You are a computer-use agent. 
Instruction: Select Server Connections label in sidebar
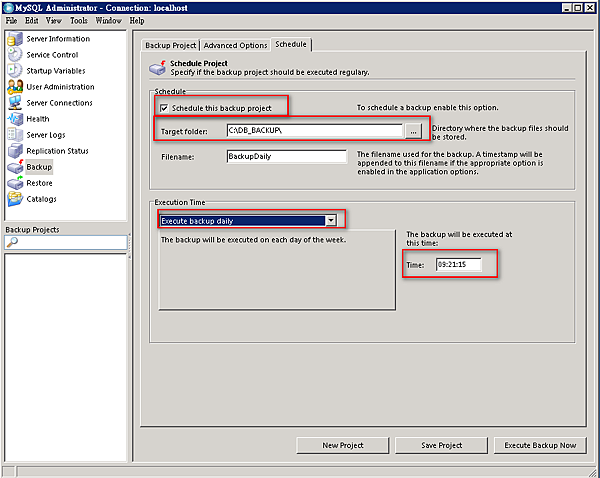coord(59,103)
